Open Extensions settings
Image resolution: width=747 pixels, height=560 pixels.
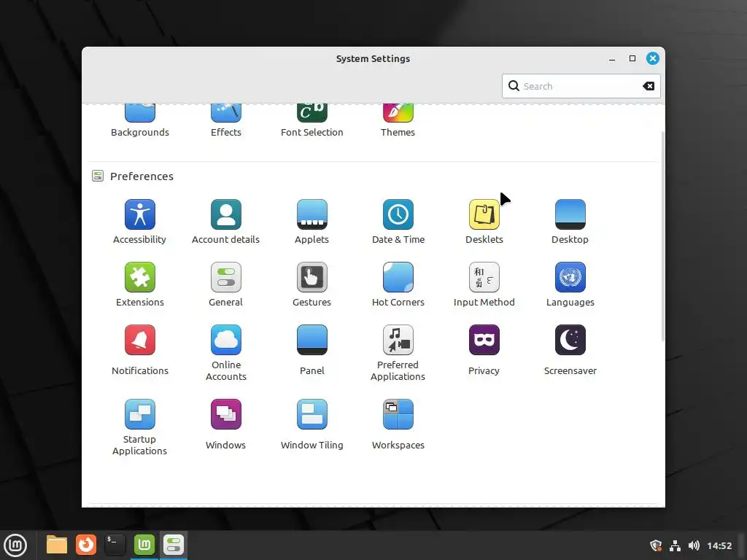tap(139, 285)
